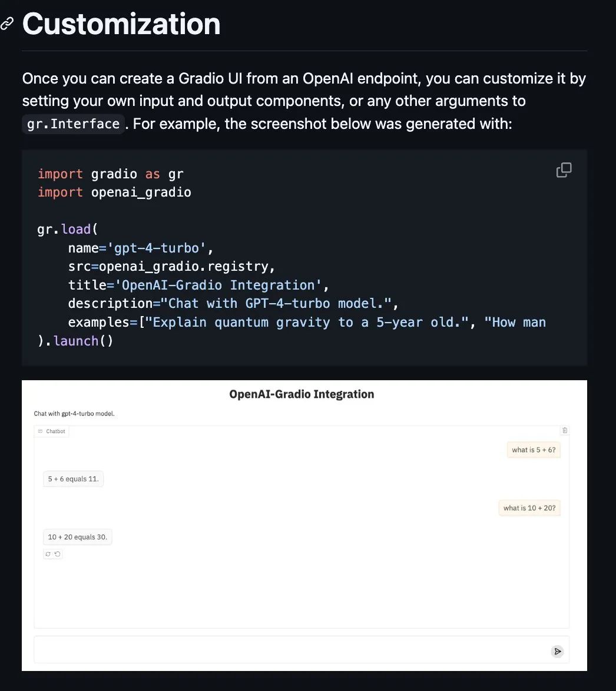Click the undo icon below the chatbot messages
The height and width of the screenshot is (691, 616).
click(x=57, y=554)
